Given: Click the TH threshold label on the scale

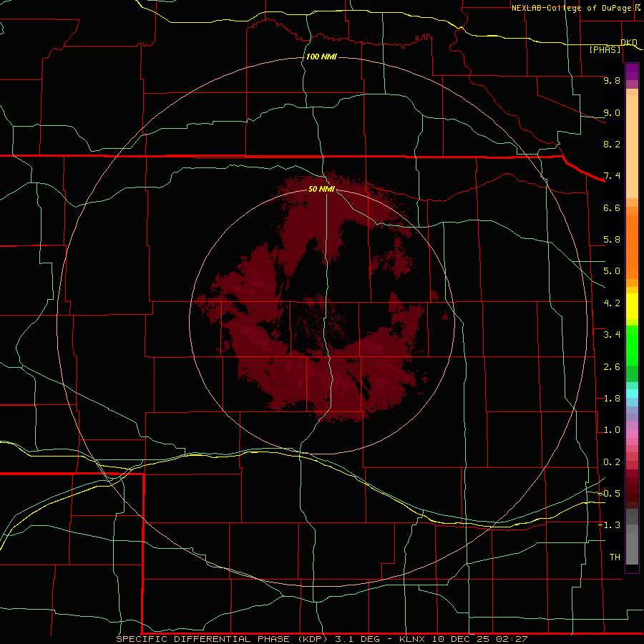Looking at the screenshot, I should click(x=615, y=557).
